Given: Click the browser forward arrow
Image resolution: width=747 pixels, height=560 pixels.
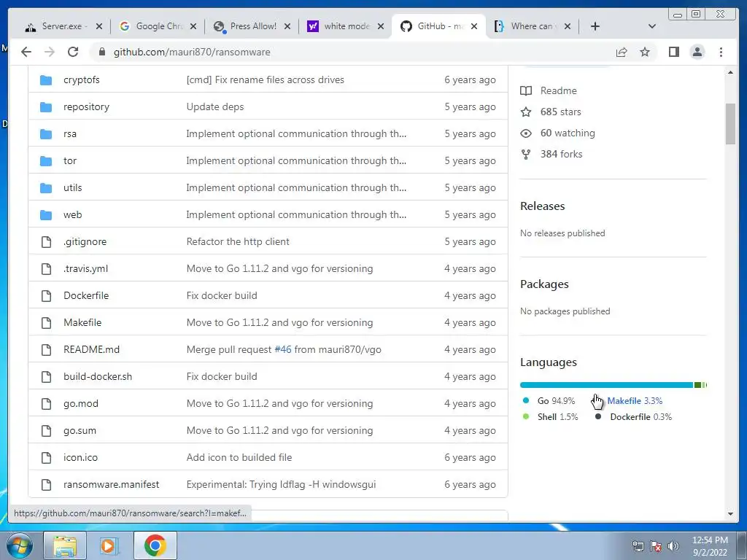Looking at the screenshot, I should click(x=50, y=52).
